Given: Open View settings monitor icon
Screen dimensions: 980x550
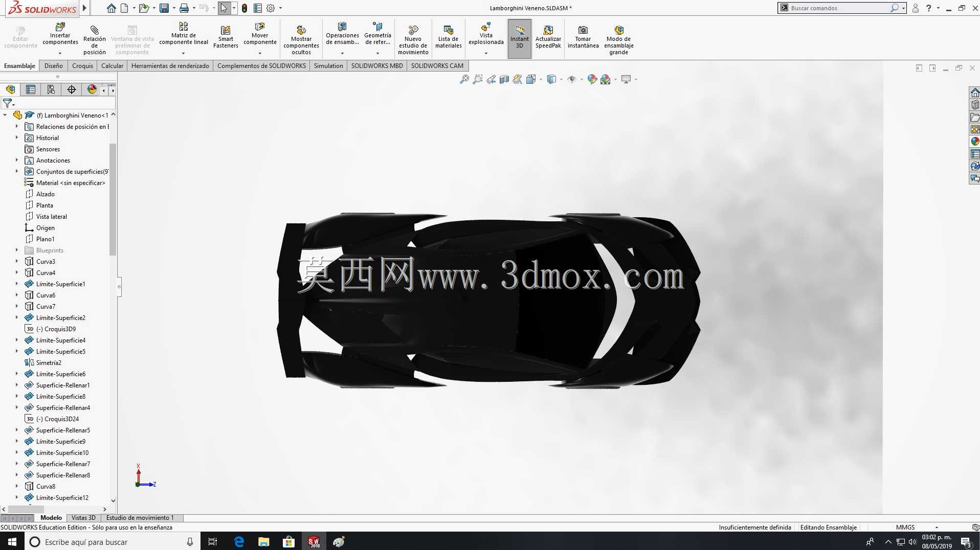Looking at the screenshot, I should tap(626, 79).
